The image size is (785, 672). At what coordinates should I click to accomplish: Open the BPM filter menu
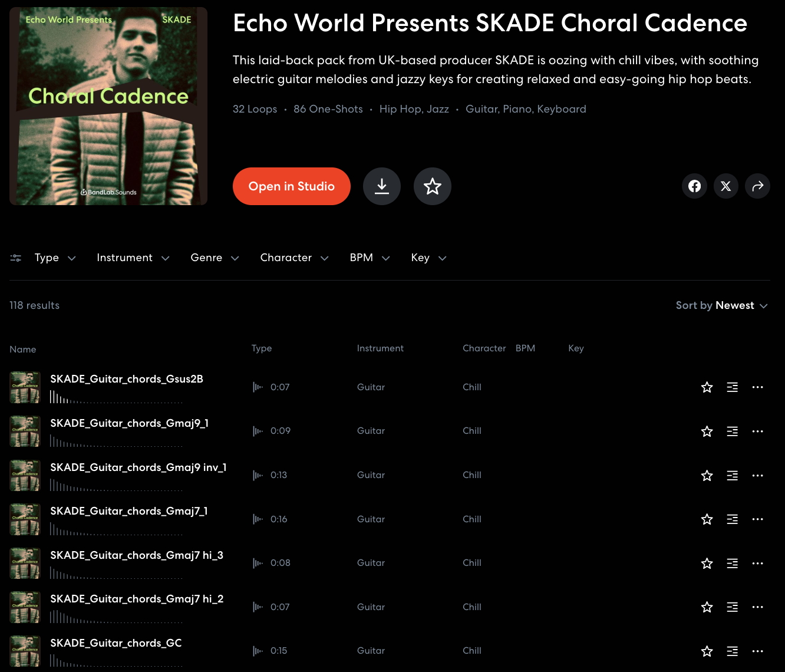coord(370,258)
